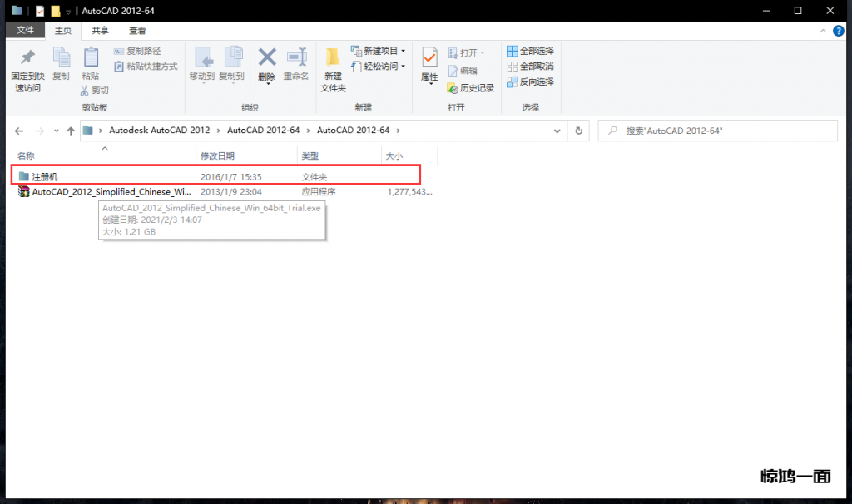The width and height of the screenshot is (852, 504).
Task: Select the 注册机 folder
Action: click(x=46, y=176)
